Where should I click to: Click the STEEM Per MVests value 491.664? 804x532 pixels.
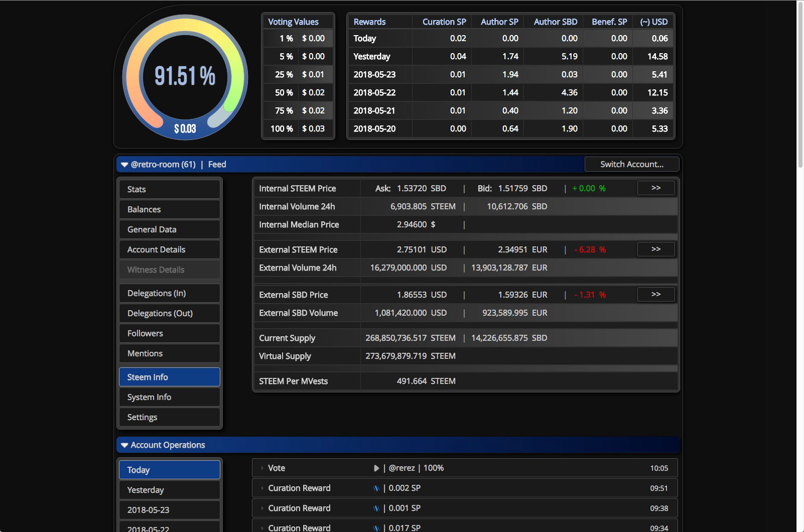point(412,381)
